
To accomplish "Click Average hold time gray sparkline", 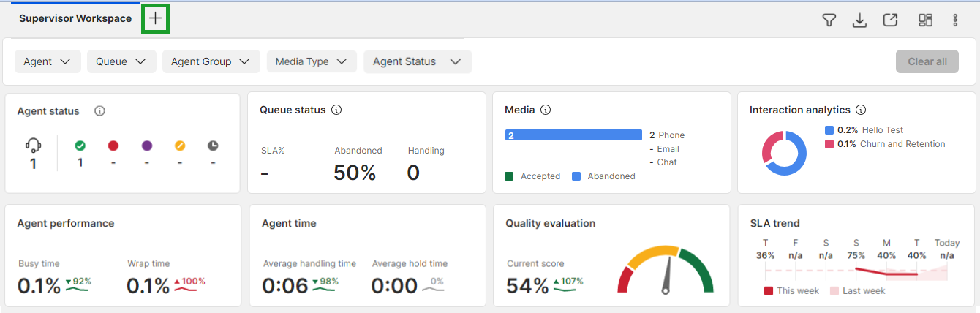I will click(x=434, y=290).
